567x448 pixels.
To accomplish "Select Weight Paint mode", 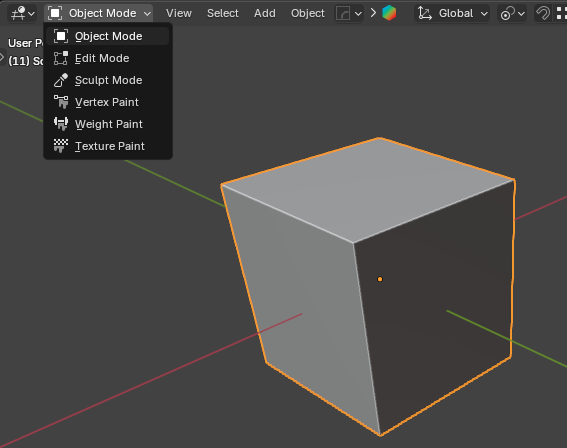I will (108, 124).
